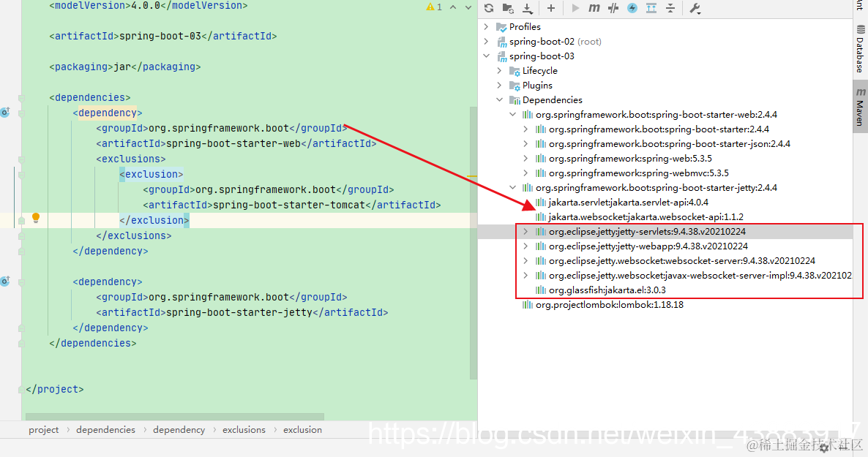Open the Maven tool window tab
The width and height of the screenshot is (868, 457).
860,107
